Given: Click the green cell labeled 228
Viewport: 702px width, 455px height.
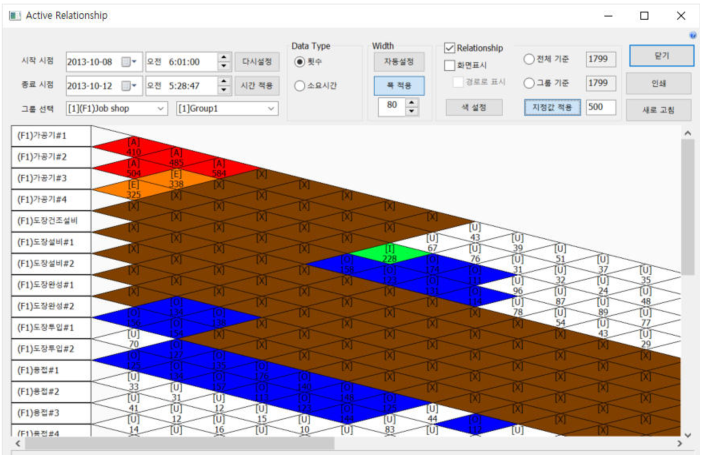Looking at the screenshot, I should (x=390, y=253).
